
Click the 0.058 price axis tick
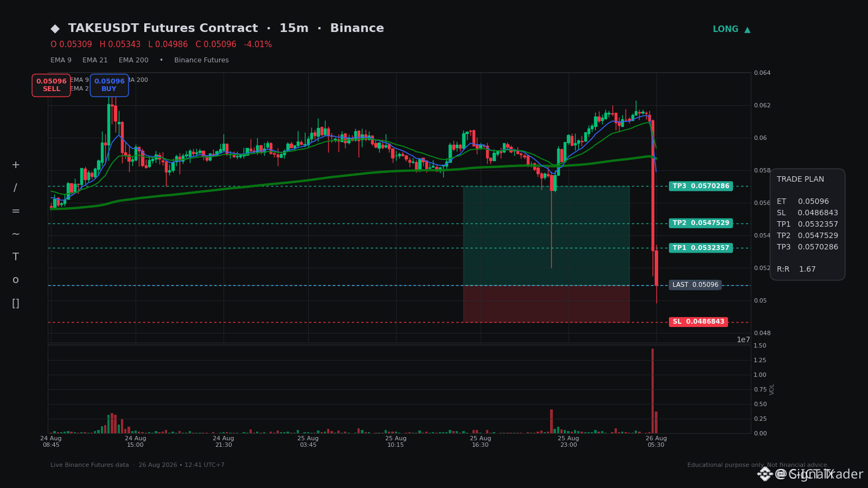point(762,171)
